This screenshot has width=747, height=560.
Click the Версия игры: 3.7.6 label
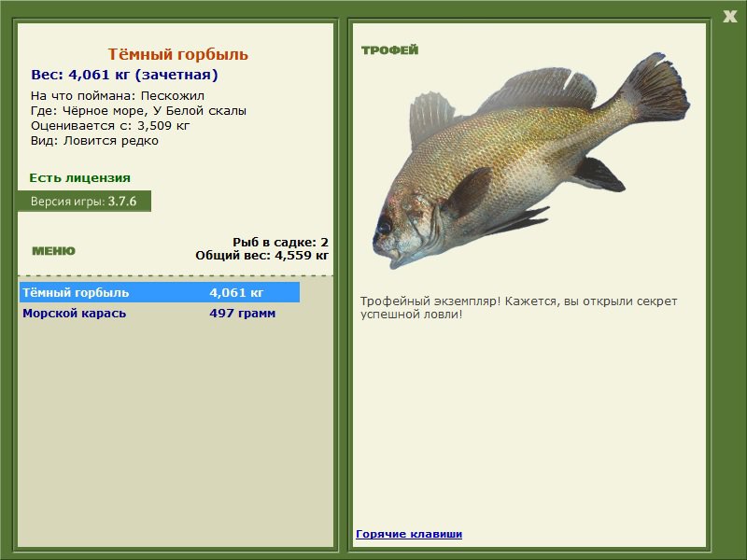tap(84, 201)
